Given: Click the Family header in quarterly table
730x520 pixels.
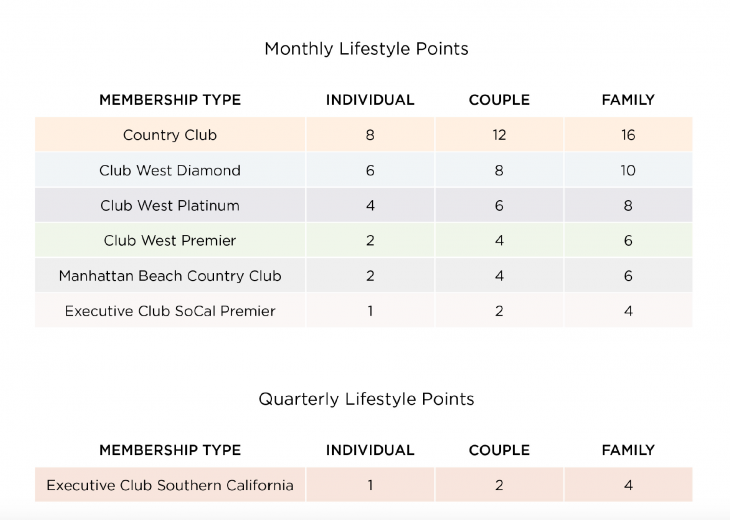Looking at the screenshot, I should point(628,450).
